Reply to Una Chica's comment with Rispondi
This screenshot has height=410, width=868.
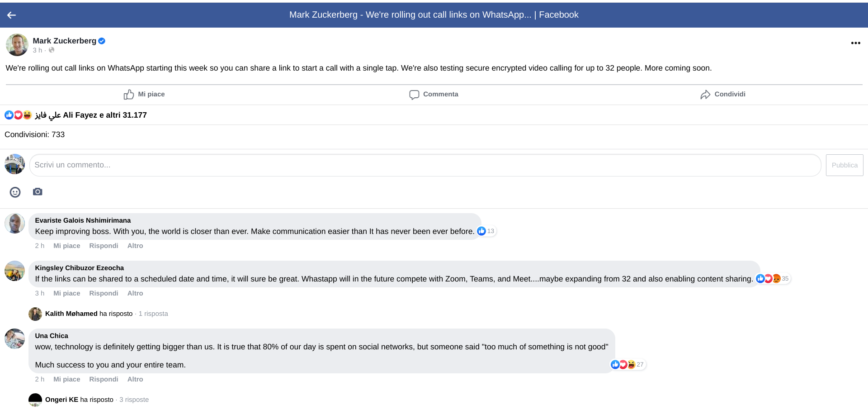coord(104,379)
